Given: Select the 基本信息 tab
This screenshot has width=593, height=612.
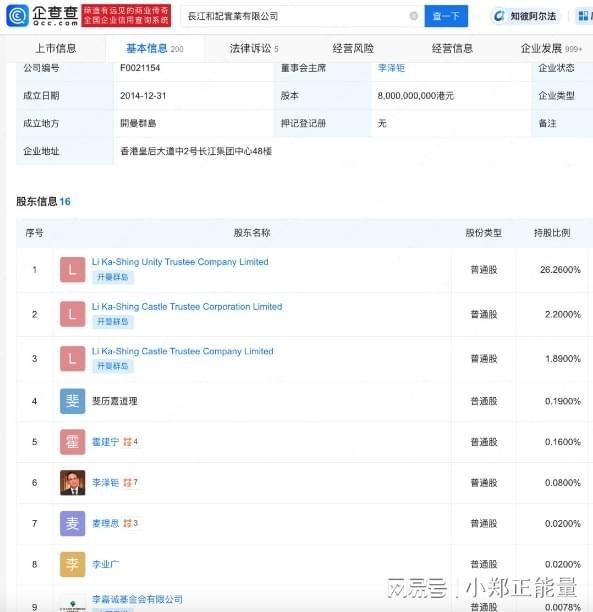Looking at the screenshot, I should pyautogui.click(x=155, y=48).
